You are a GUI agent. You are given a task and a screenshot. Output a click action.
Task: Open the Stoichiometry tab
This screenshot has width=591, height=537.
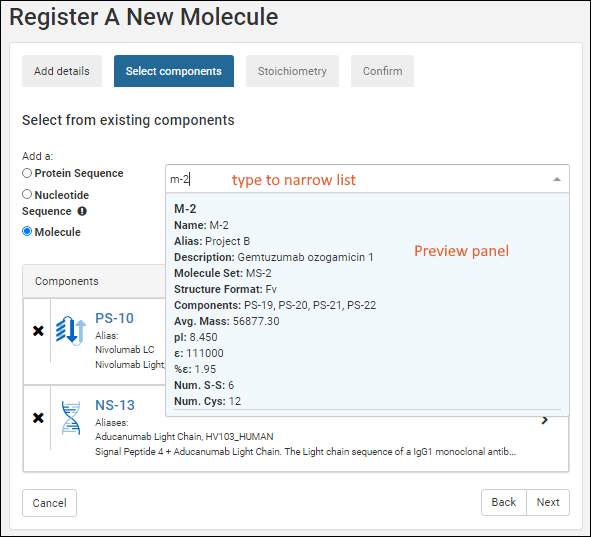pos(292,71)
